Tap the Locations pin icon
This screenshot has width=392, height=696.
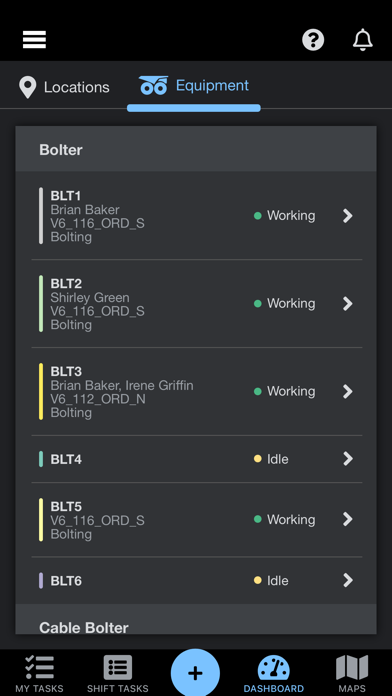(28, 87)
